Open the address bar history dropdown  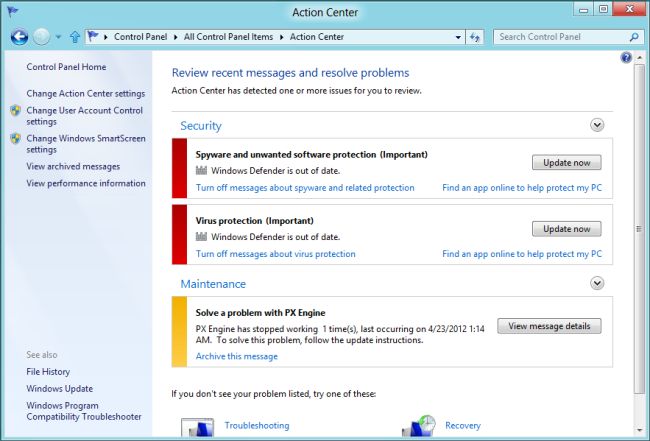click(x=458, y=37)
